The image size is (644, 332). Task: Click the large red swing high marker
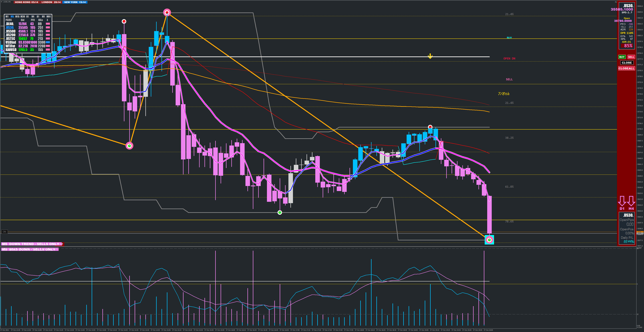click(x=167, y=12)
